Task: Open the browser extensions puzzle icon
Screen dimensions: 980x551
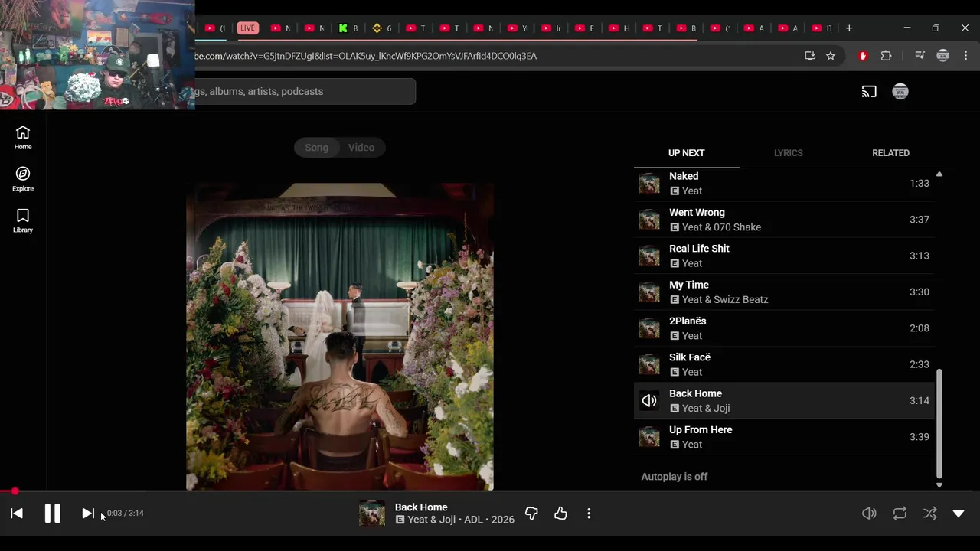Action: click(886, 56)
